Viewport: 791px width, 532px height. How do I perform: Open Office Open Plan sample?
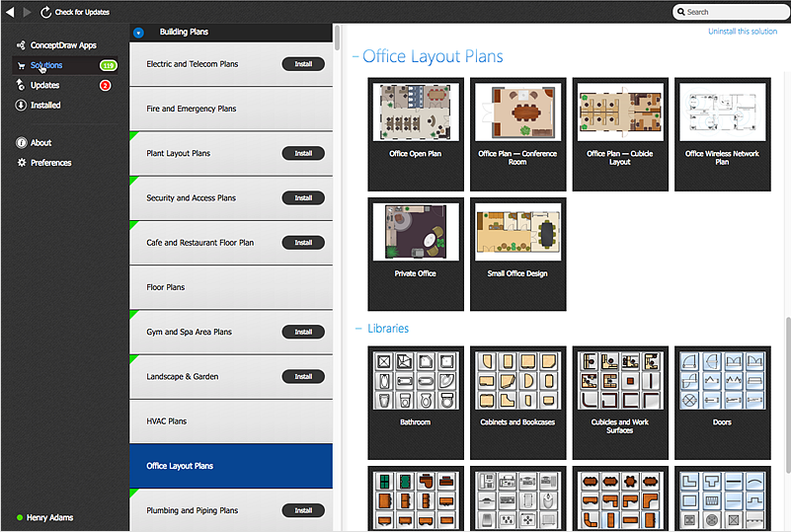[x=416, y=134]
